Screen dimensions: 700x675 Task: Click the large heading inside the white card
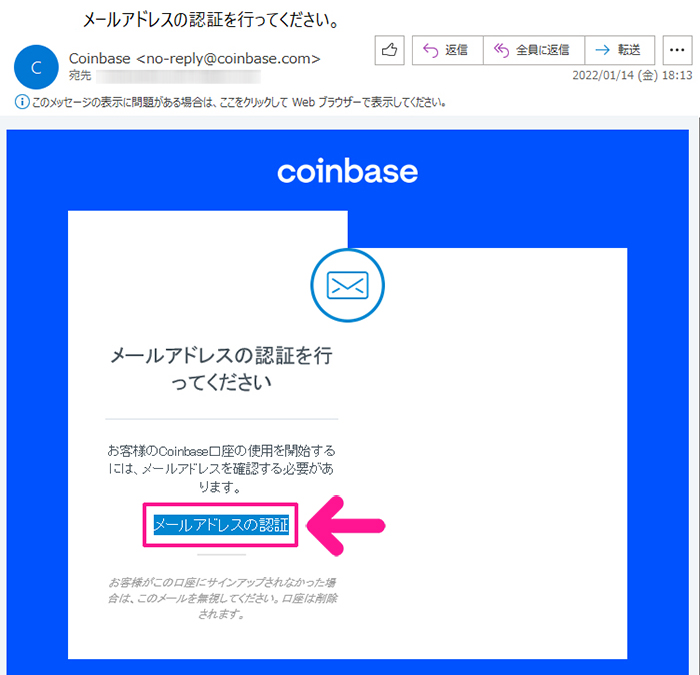tap(221, 369)
